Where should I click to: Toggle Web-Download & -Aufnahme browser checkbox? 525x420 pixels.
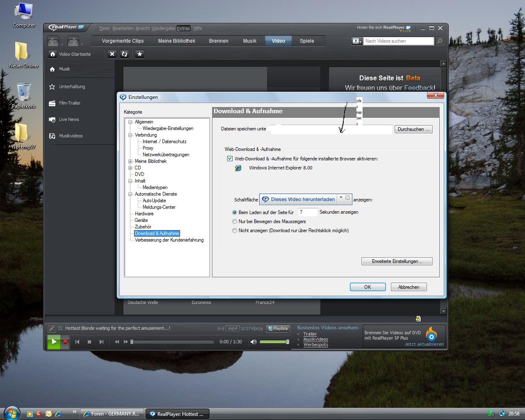point(230,159)
